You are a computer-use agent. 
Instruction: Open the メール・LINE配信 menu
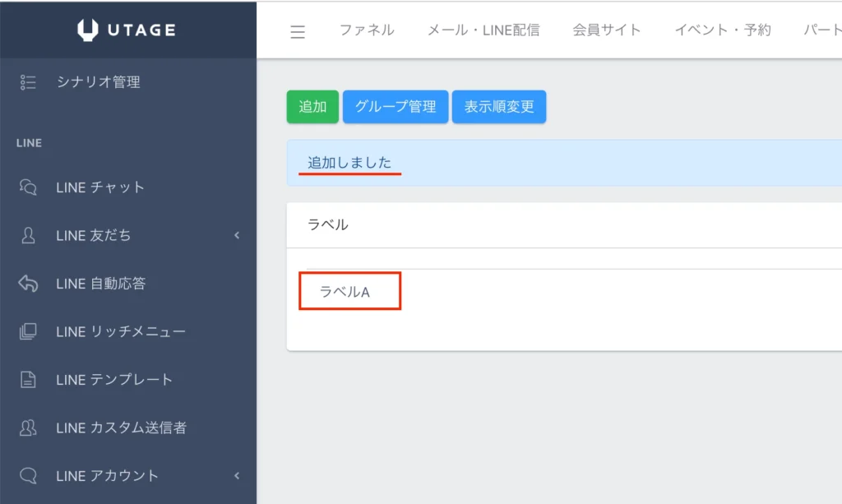pos(483,30)
